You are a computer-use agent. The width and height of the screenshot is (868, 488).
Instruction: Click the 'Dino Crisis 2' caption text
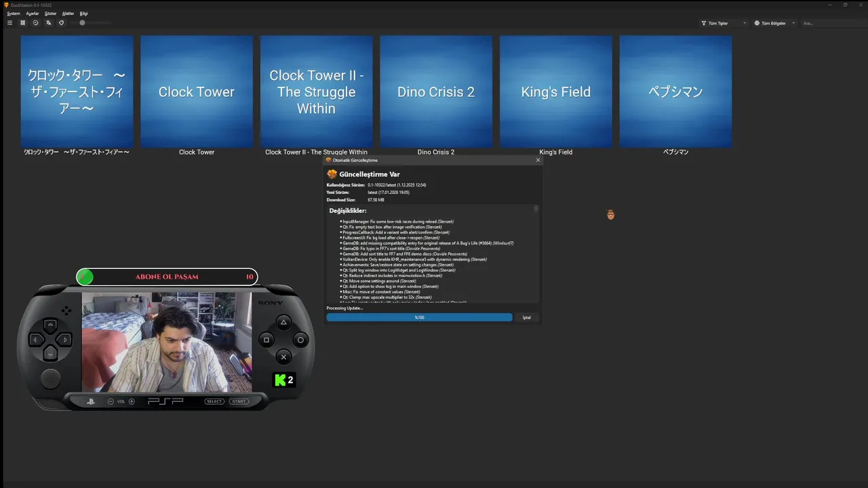pyautogui.click(x=436, y=152)
